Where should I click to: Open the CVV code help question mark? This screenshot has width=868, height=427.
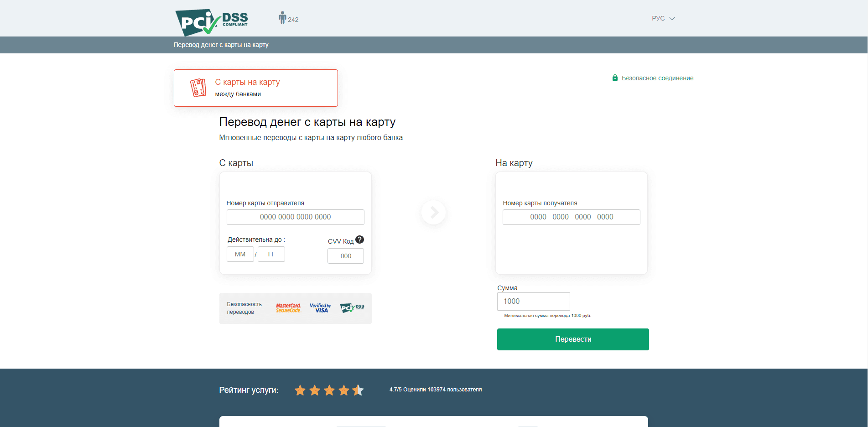click(x=359, y=240)
